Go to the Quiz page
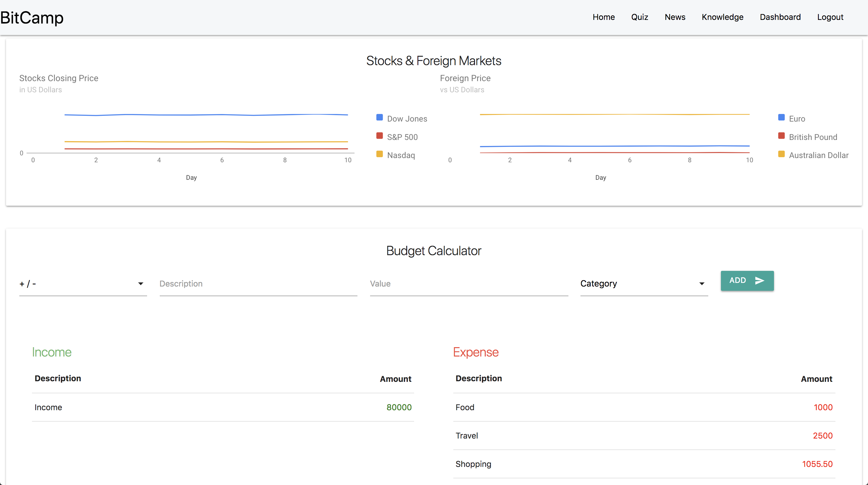This screenshot has width=868, height=485. tap(639, 17)
